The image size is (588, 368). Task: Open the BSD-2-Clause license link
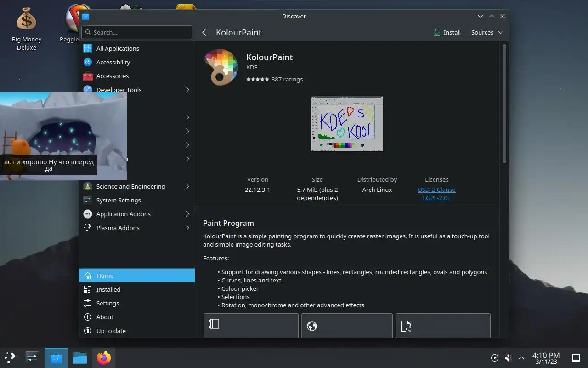pyautogui.click(x=436, y=190)
